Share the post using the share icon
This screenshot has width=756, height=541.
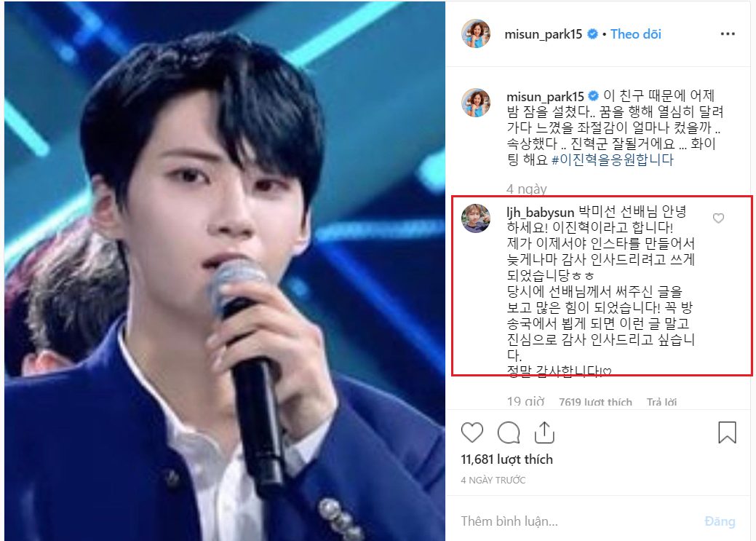point(544,432)
